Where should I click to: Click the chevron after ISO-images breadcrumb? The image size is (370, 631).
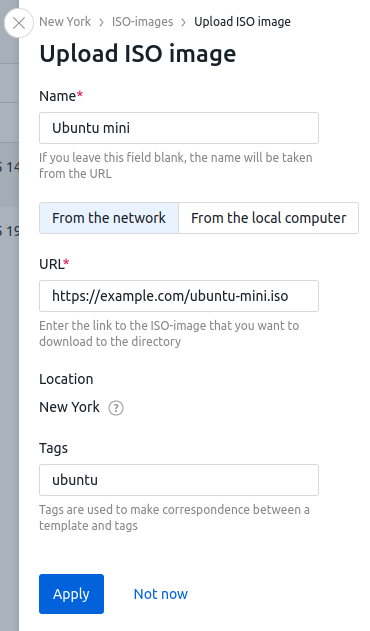pyautogui.click(x=184, y=22)
